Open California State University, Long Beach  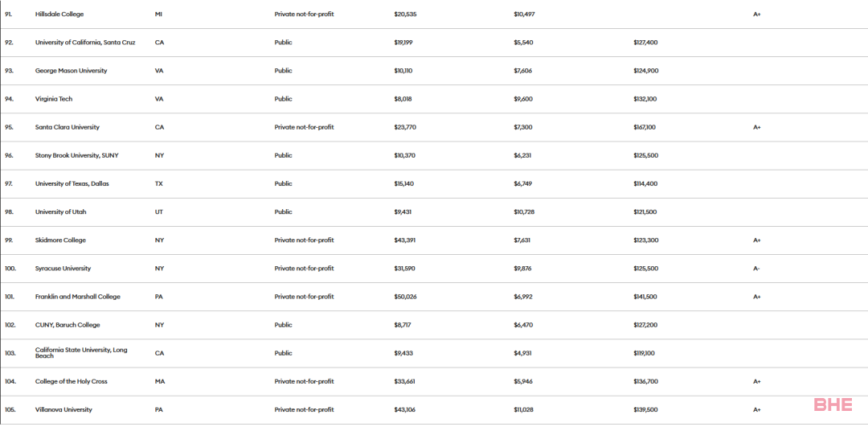point(81,353)
